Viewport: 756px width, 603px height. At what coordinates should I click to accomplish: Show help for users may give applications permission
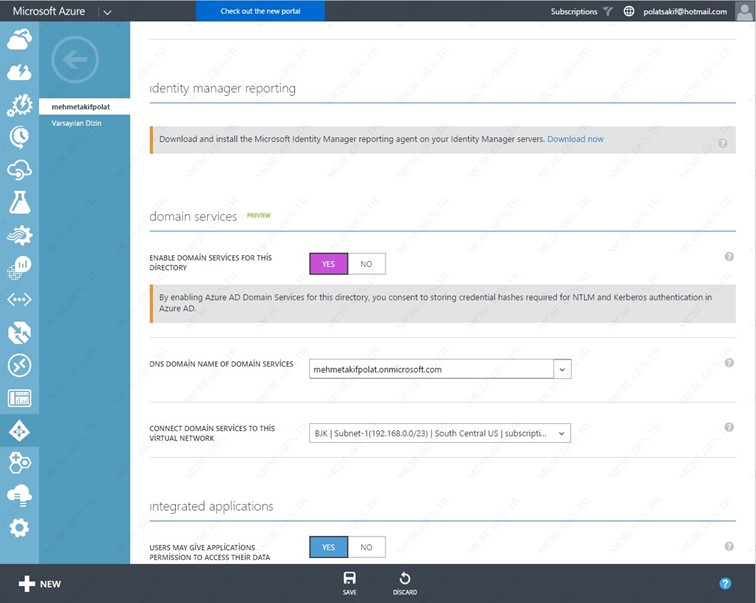[729, 546]
